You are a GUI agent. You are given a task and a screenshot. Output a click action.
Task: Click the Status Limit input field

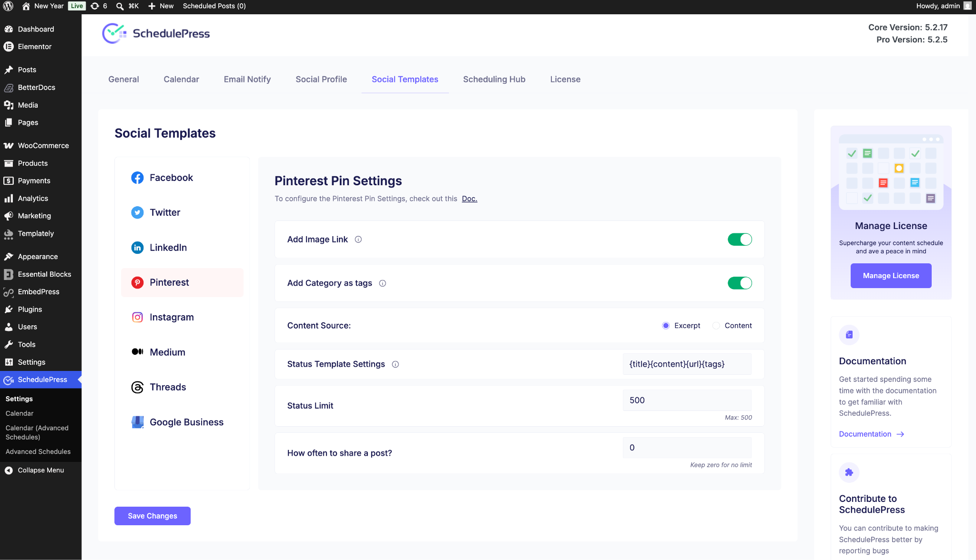[x=686, y=400]
